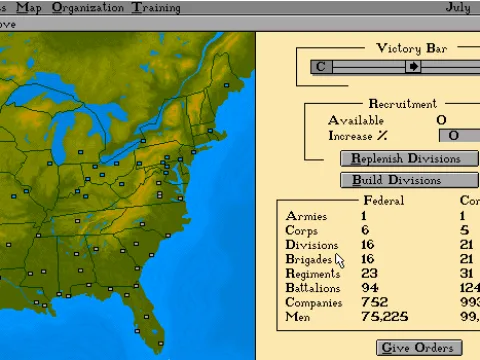This screenshot has width=480, height=360.
Task: Click the Increase % input field
Action: (x=459, y=136)
